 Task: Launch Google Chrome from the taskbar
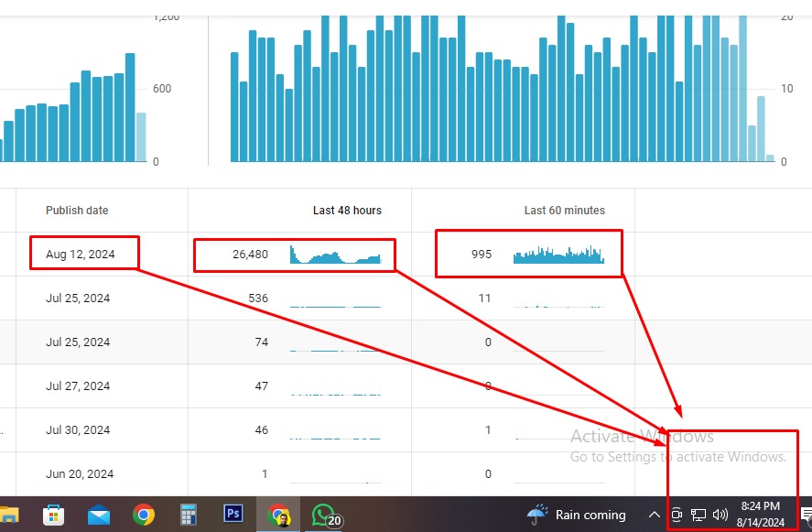coord(143,515)
